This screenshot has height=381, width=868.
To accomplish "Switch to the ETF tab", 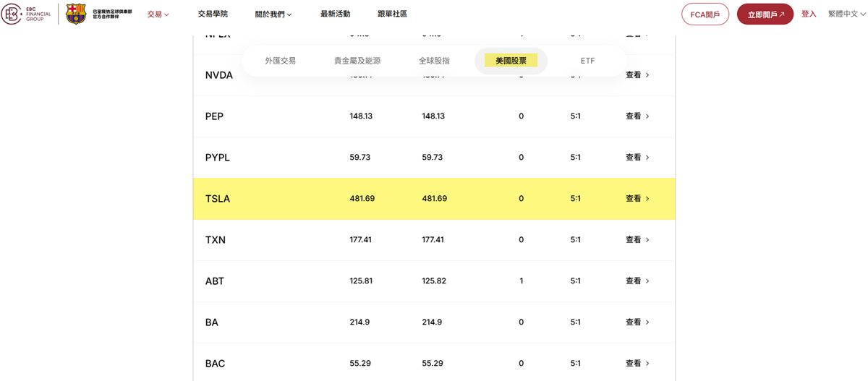I will click(x=587, y=61).
